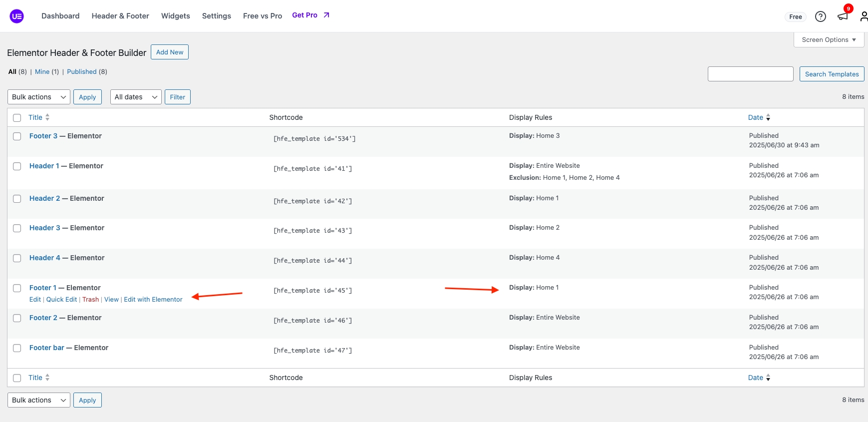Select the Header 2 row checkbox

point(17,199)
